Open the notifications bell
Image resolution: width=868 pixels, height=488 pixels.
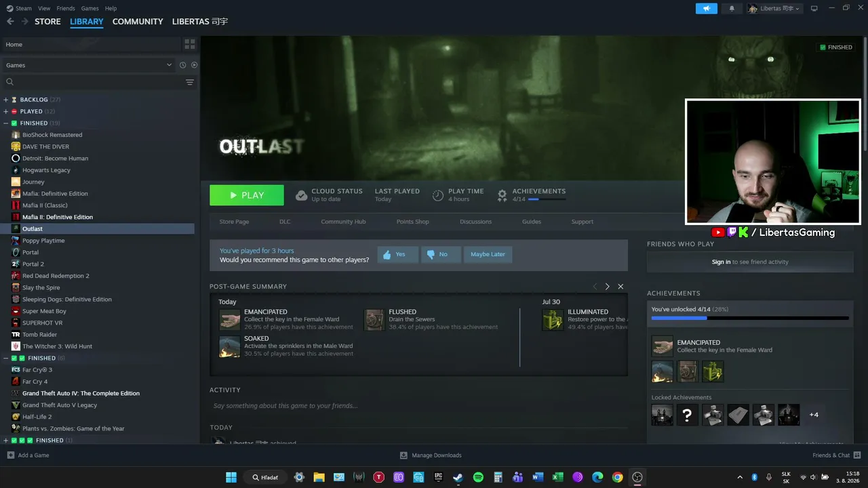(x=732, y=8)
